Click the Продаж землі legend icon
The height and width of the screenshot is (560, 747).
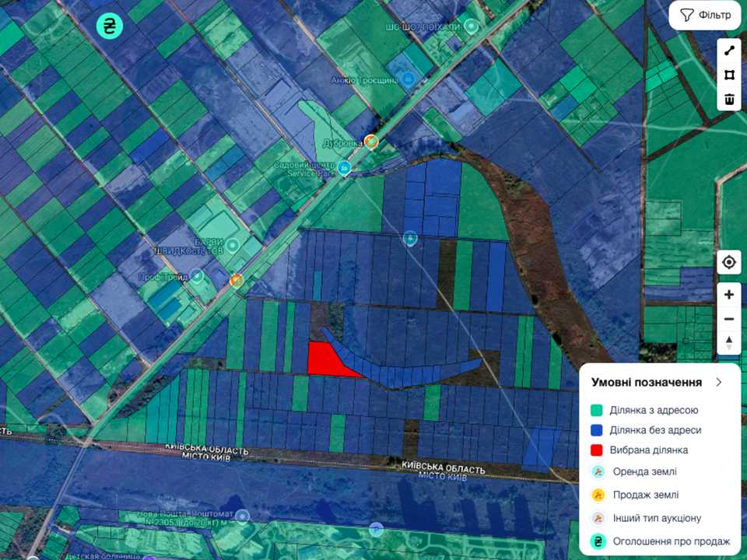[x=598, y=495]
